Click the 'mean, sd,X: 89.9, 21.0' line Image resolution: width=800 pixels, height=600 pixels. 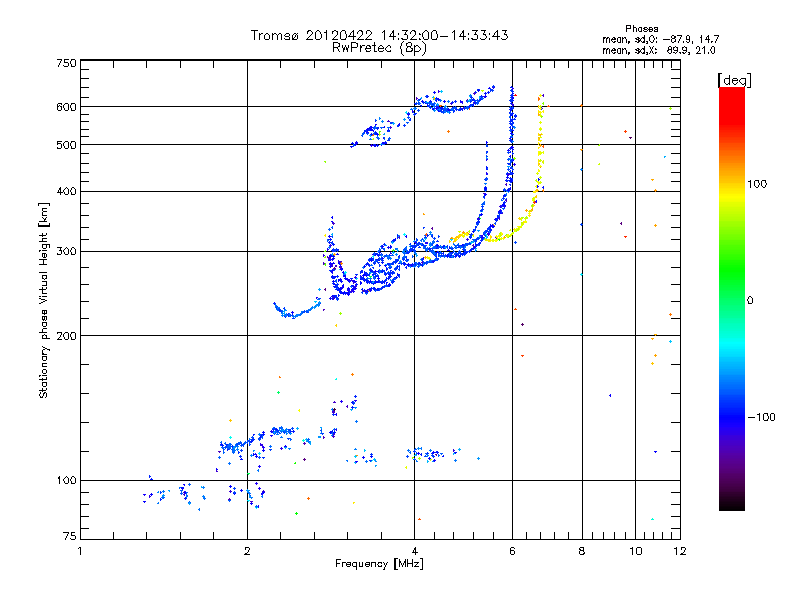[x=659, y=50]
